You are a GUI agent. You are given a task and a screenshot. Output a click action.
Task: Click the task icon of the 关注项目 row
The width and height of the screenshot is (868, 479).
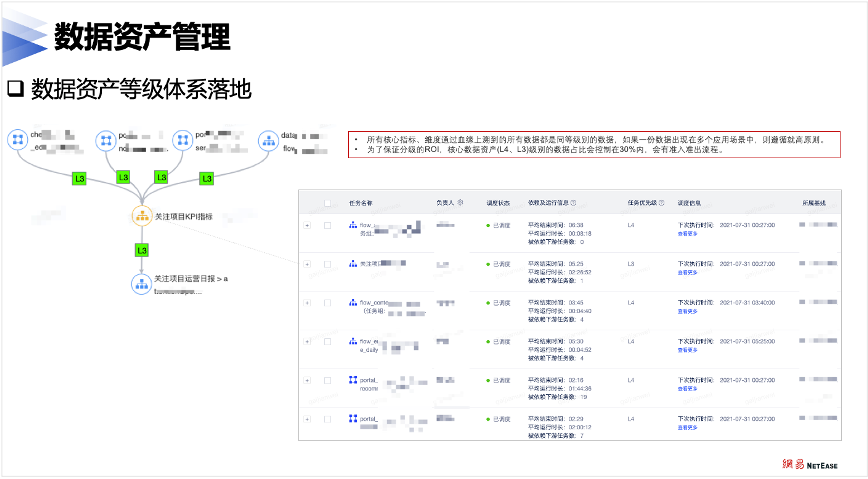tap(353, 264)
